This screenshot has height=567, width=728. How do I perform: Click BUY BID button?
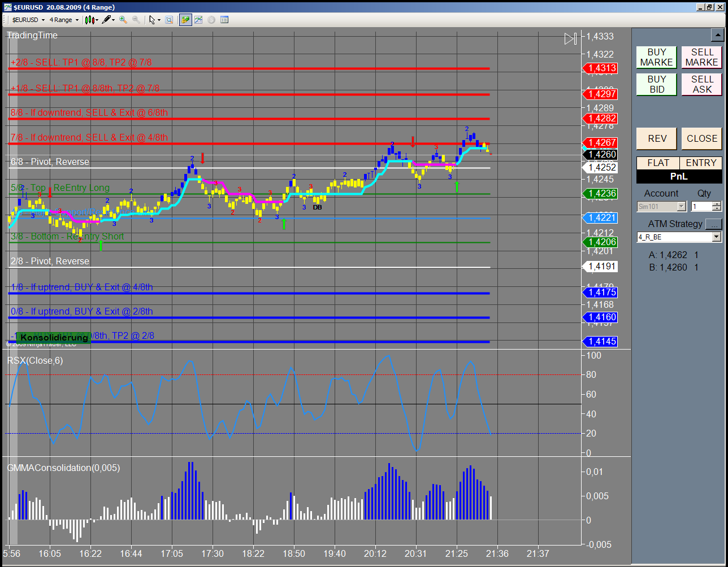657,84
